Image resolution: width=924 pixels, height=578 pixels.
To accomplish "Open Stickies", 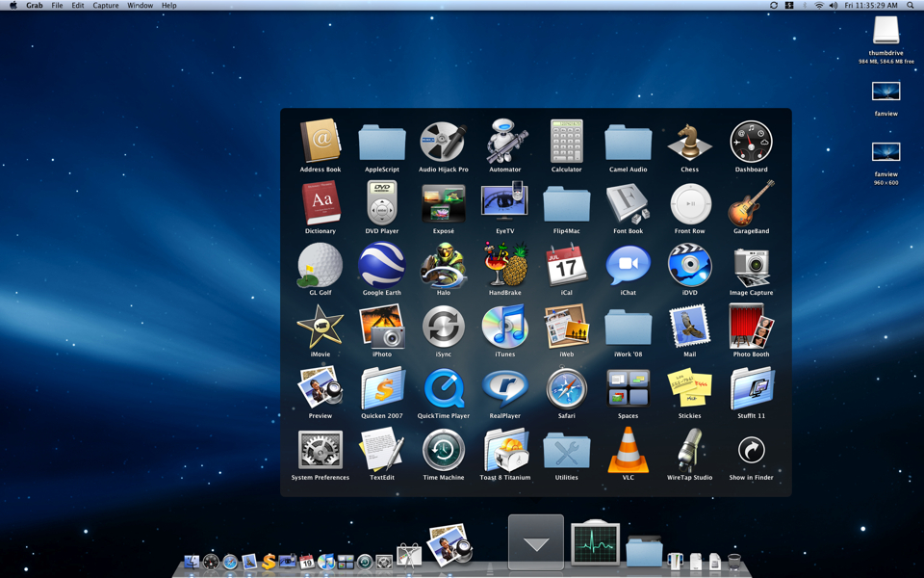I will click(x=690, y=391).
